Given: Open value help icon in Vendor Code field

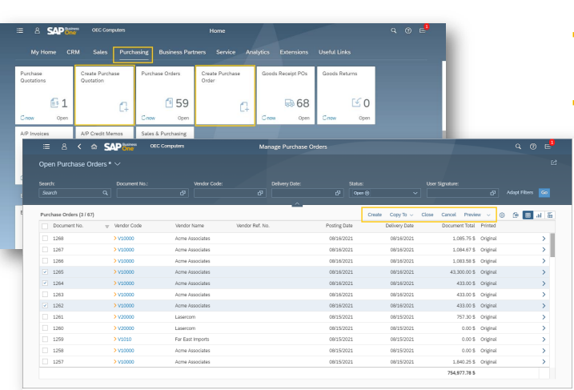Looking at the screenshot, I should [260, 193].
